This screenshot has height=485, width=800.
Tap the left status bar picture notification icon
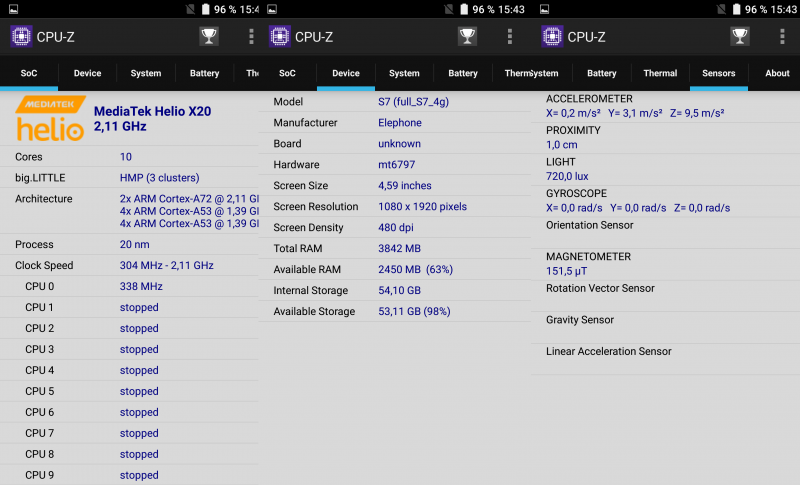[14, 9]
